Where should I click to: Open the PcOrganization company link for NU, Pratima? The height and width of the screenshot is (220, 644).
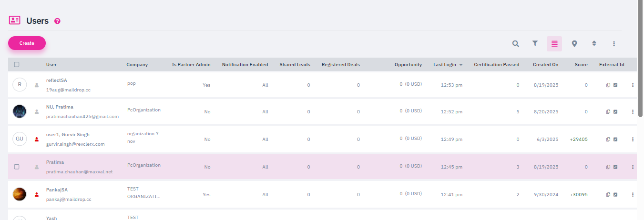[x=143, y=110]
